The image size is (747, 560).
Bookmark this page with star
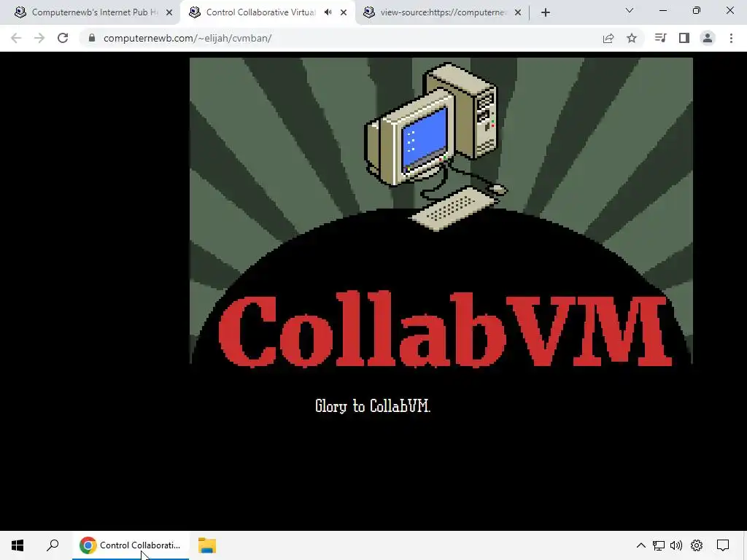click(x=632, y=38)
